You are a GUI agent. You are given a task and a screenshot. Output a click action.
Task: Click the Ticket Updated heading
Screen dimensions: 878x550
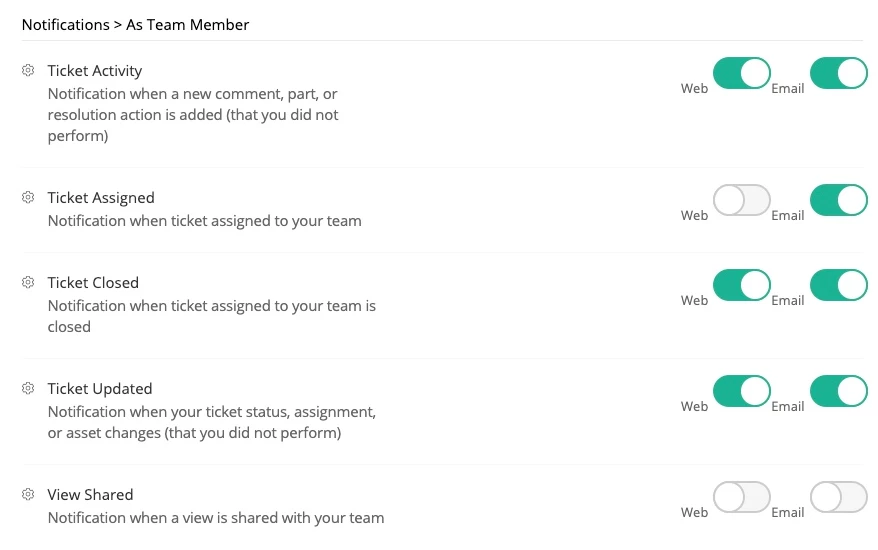(100, 389)
